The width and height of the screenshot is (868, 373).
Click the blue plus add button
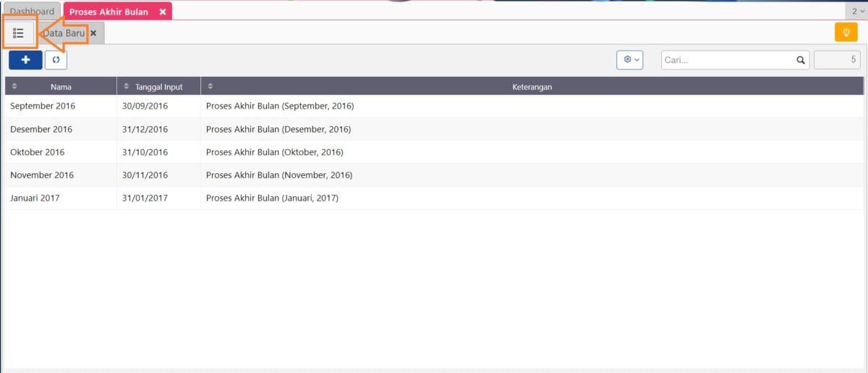click(25, 60)
